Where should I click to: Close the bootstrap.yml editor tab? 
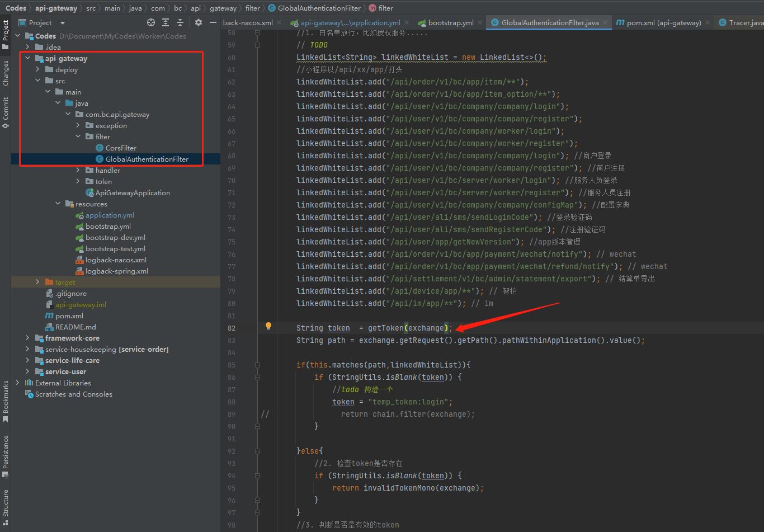click(x=480, y=23)
